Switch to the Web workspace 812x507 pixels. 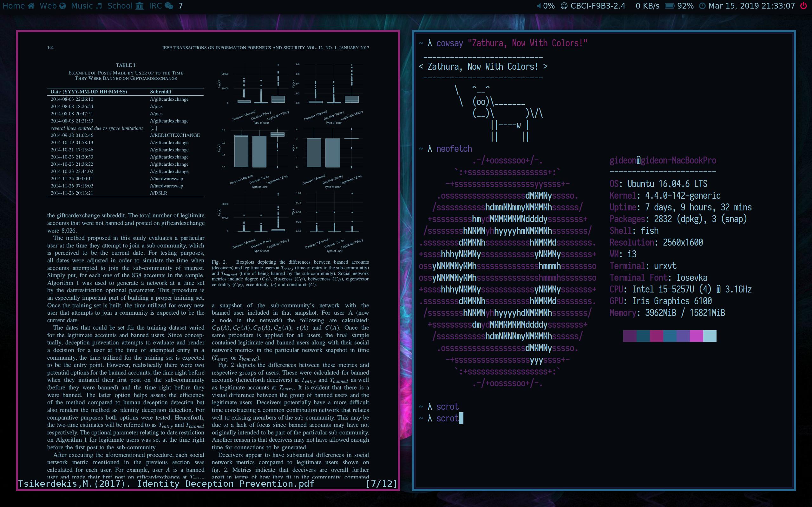[x=52, y=6]
